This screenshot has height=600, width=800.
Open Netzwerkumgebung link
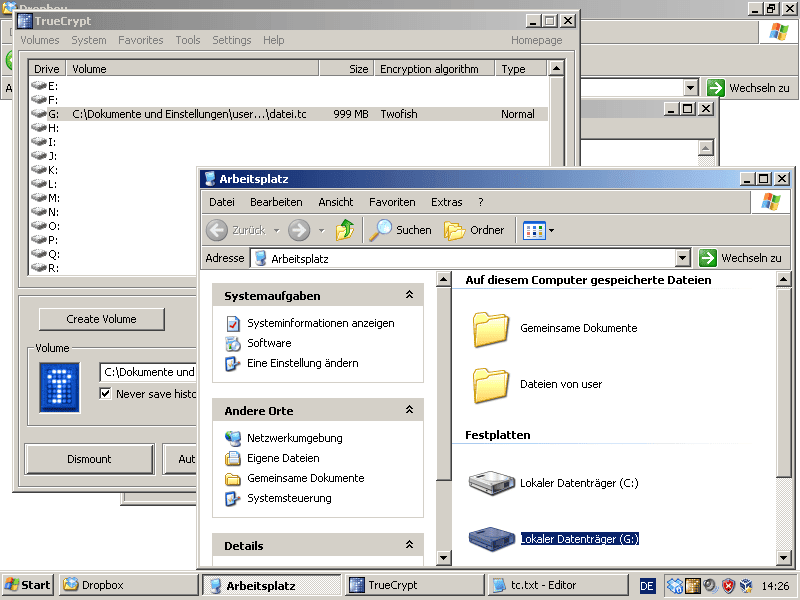click(x=294, y=438)
